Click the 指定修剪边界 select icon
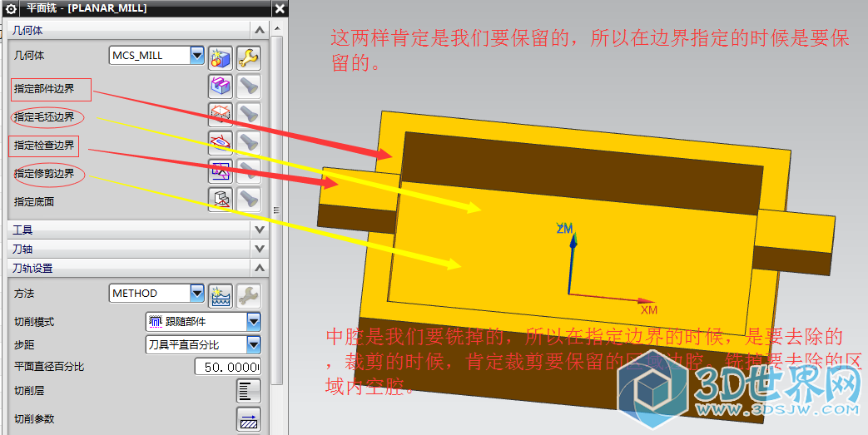Viewport: 868px width, 435px height. tap(221, 171)
